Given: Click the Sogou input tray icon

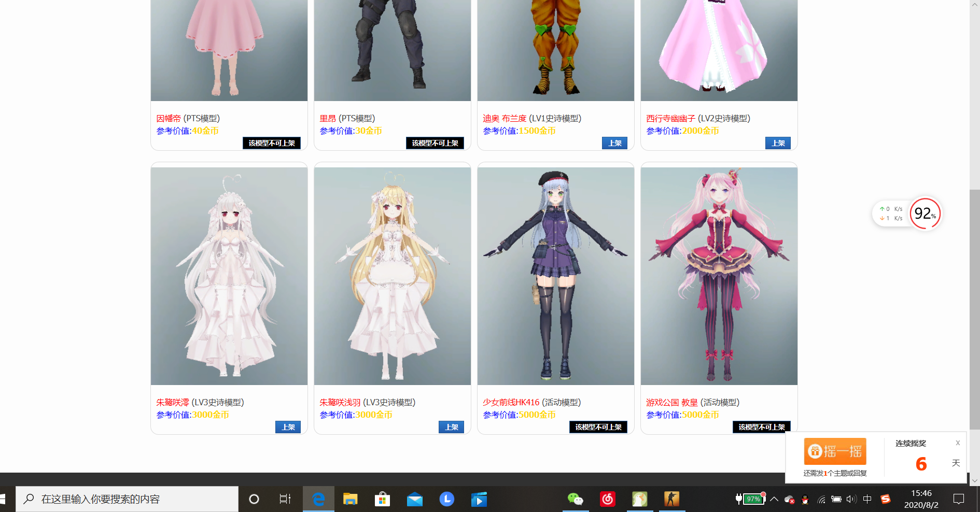Looking at the screenshot, I should pos(887,499).
